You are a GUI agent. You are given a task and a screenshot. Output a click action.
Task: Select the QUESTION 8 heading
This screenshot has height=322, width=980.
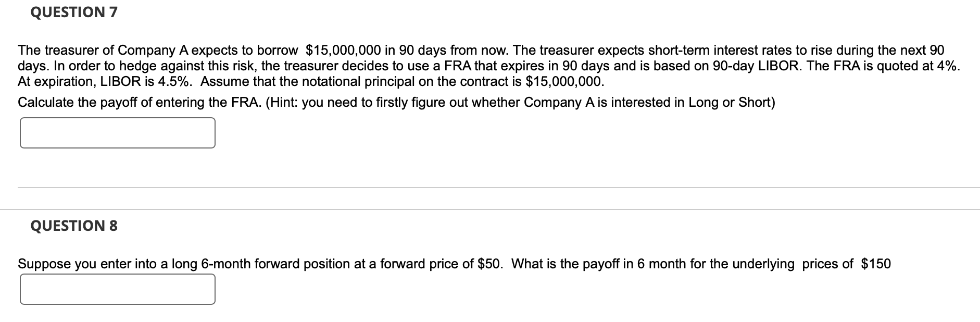74,226
